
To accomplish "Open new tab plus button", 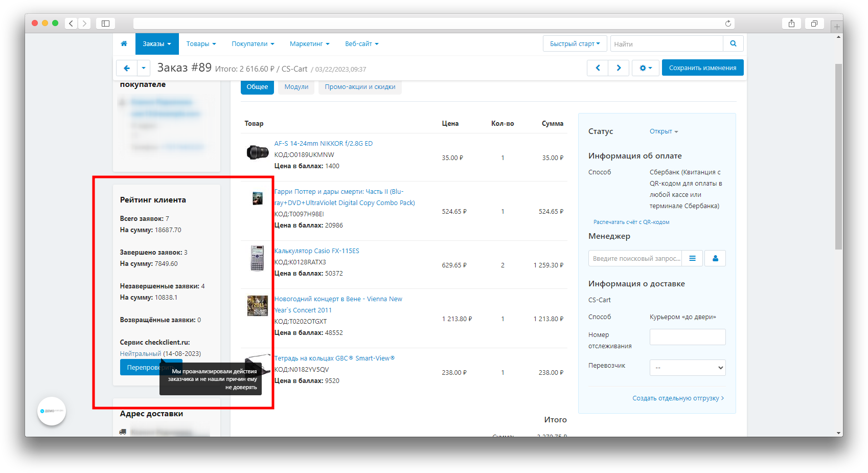I will (x=837, y=27).
